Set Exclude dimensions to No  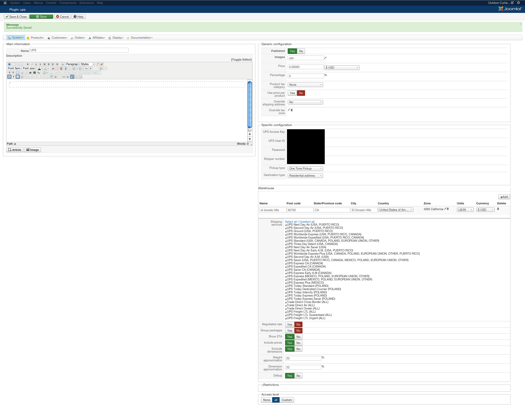(x=298, y=349)
